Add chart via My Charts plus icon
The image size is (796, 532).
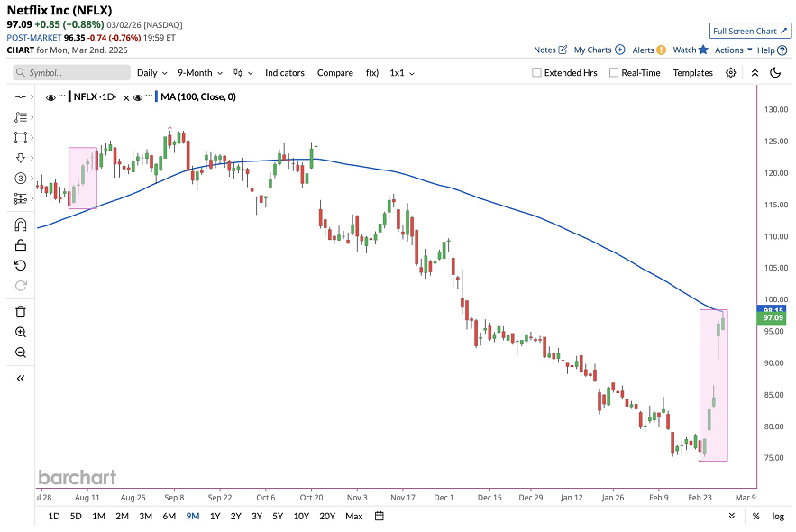pos(620,50)
